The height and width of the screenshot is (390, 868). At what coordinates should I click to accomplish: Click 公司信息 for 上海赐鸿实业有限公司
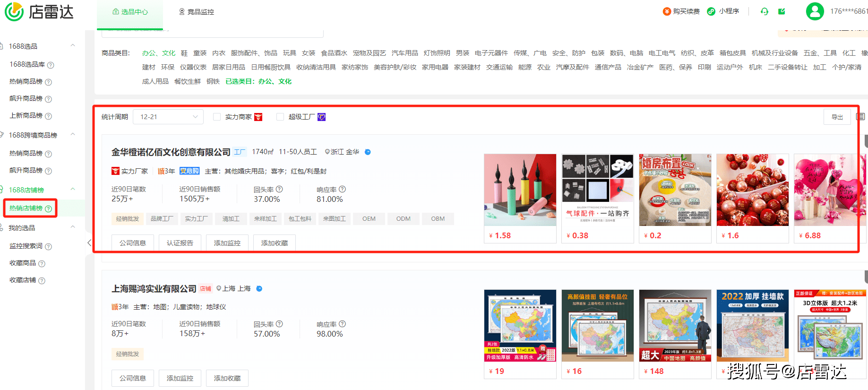(x=133, y=378)
